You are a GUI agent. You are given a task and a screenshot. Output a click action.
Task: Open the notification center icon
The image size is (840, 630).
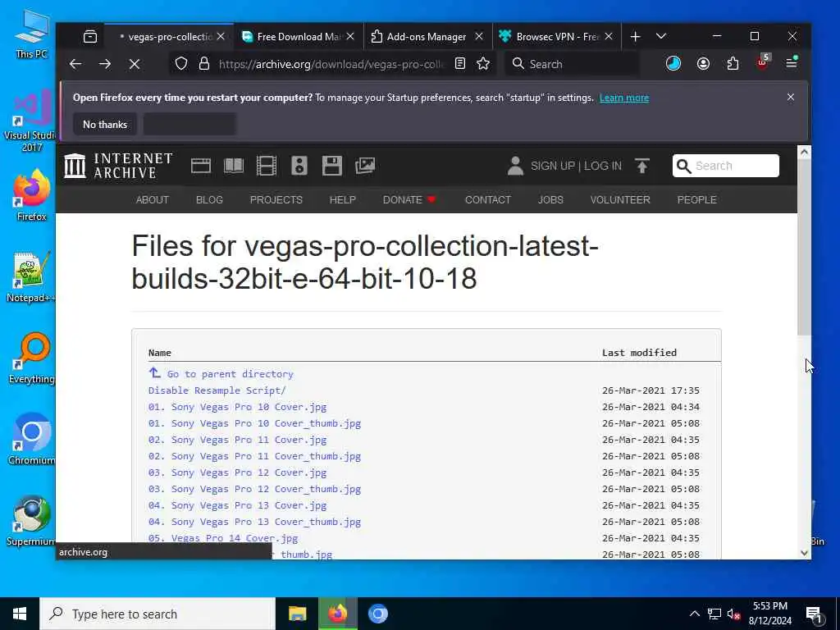[814, 614]
